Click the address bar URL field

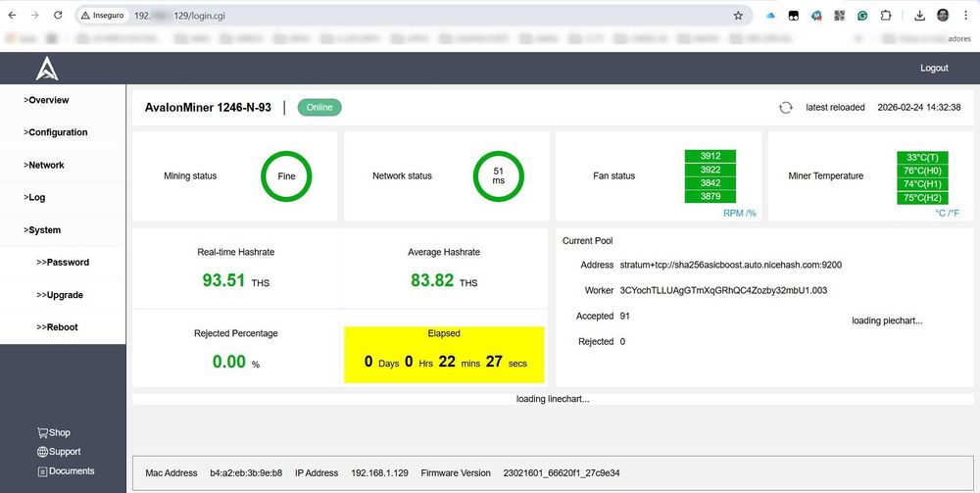(x=413, y=16)
